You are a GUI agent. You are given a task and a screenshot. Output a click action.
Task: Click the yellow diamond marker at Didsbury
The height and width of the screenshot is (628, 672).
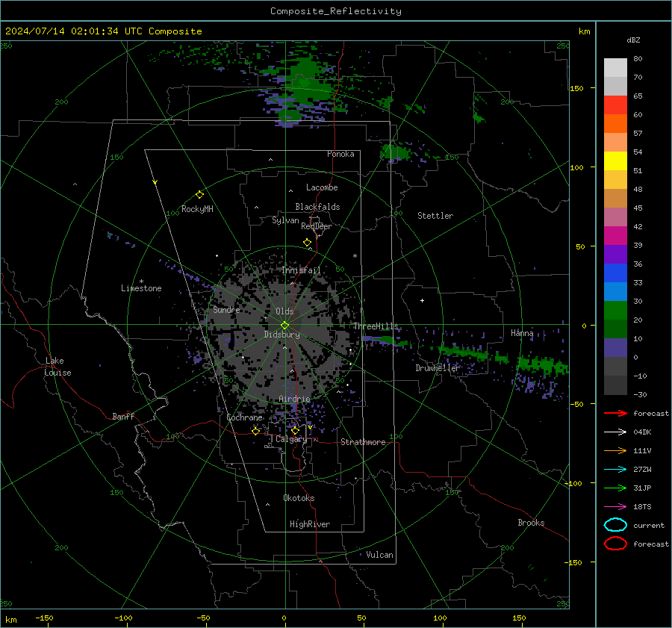(285, 326)
